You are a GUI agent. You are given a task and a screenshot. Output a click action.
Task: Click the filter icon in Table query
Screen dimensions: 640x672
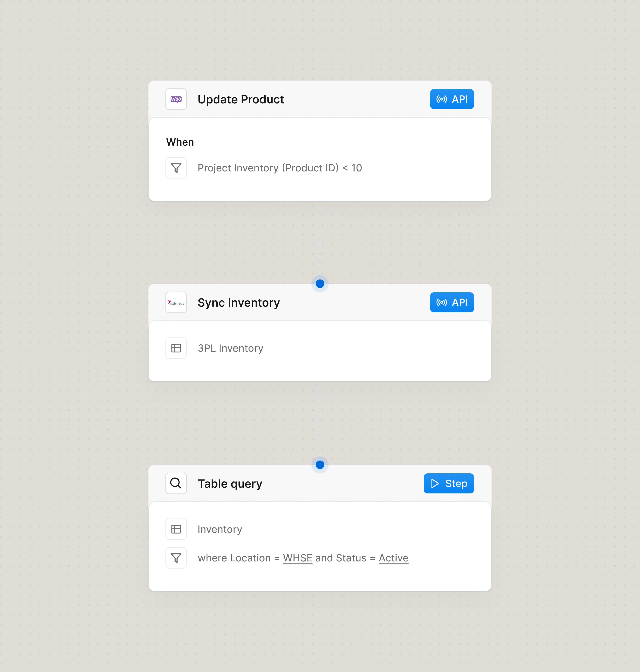click(x=176, y=558)
